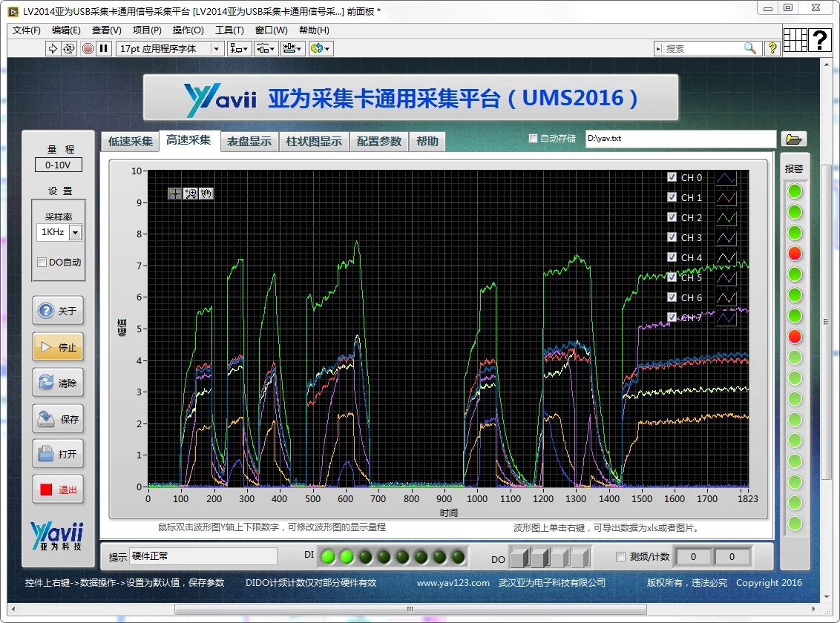Click the first DO toggle switch

519,557
